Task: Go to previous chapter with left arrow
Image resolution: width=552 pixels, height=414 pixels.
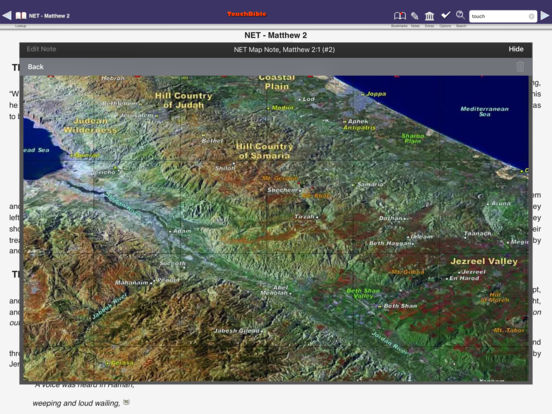Action: coord(7,15)
